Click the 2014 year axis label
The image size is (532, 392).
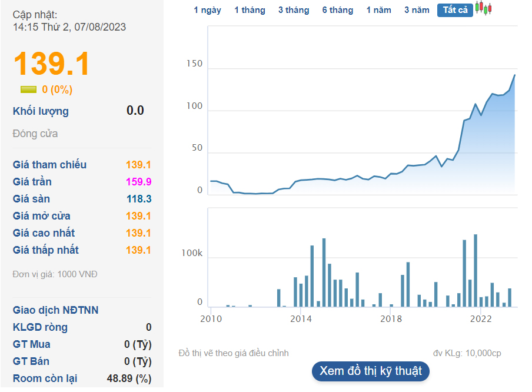pos(301,318)
